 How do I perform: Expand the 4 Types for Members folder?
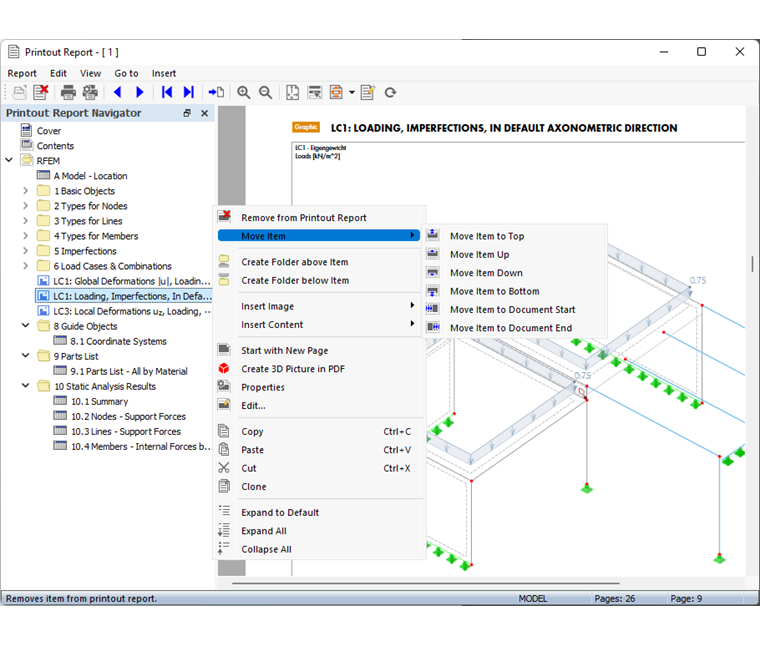point(26,236)
